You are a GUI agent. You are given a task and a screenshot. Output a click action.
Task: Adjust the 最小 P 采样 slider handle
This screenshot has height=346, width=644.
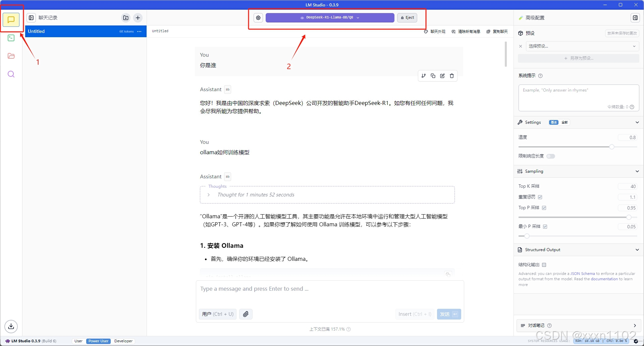pos(527,236)
